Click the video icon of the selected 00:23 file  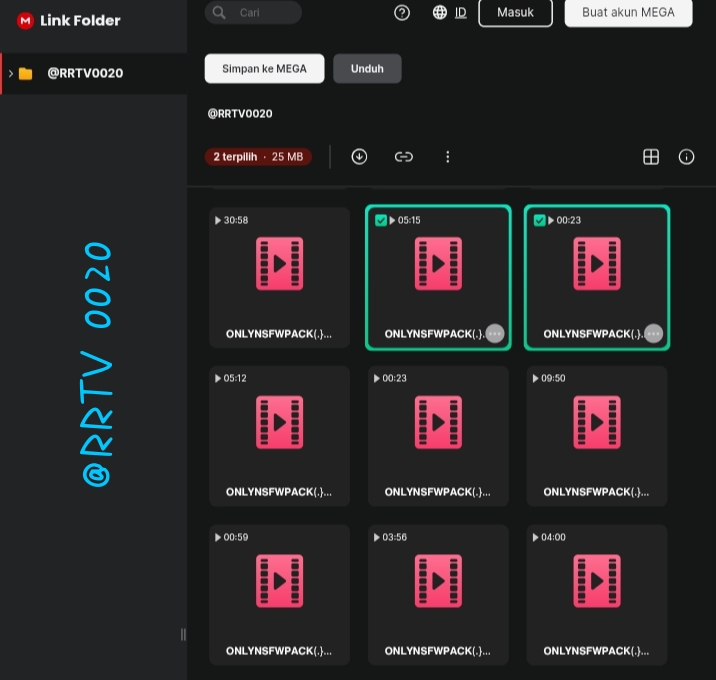coord(597,264)
